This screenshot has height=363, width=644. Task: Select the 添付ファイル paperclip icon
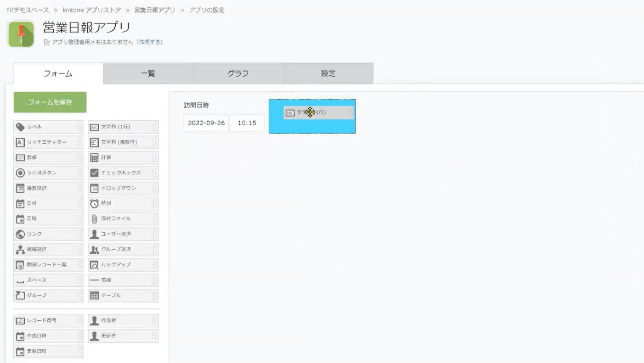click(x=94, y=219)
